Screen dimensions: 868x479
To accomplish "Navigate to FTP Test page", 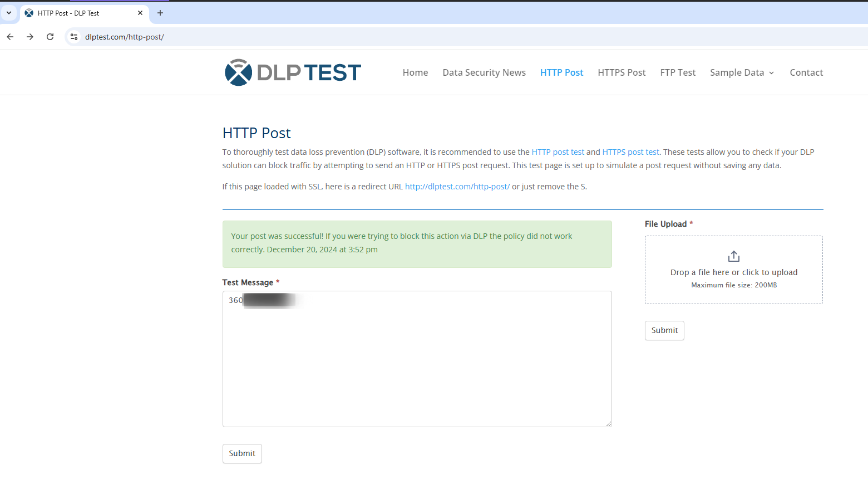I will [x=678, y=72].
